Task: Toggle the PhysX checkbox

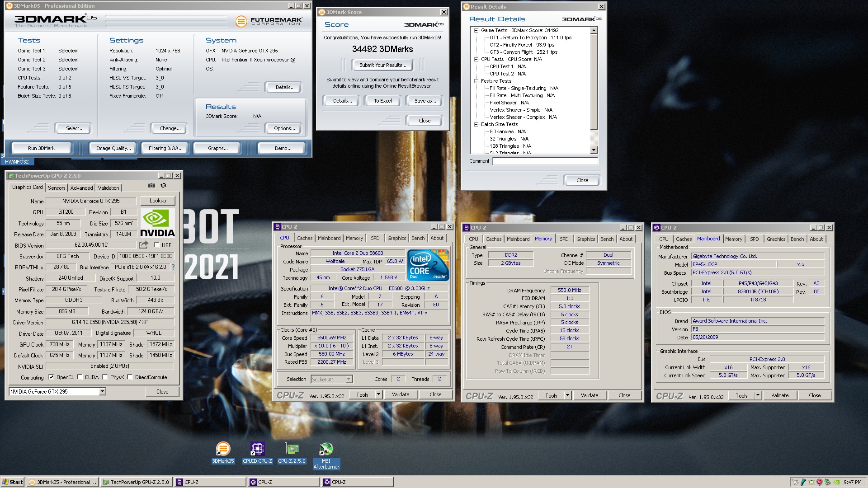Action: tap(105, 377)
